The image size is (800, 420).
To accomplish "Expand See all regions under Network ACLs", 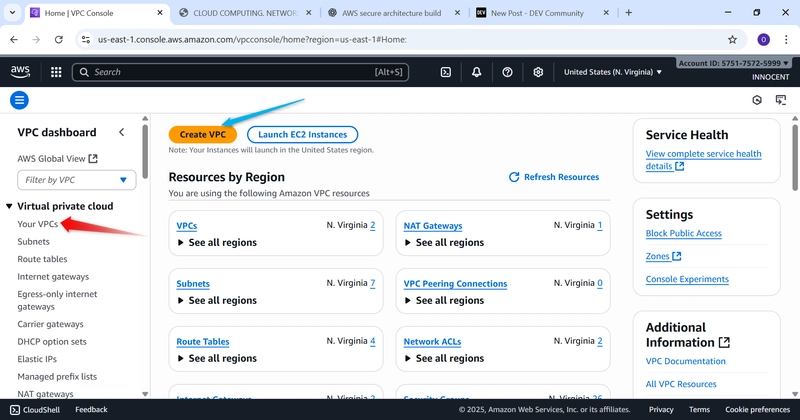I will tap(443, 358).
